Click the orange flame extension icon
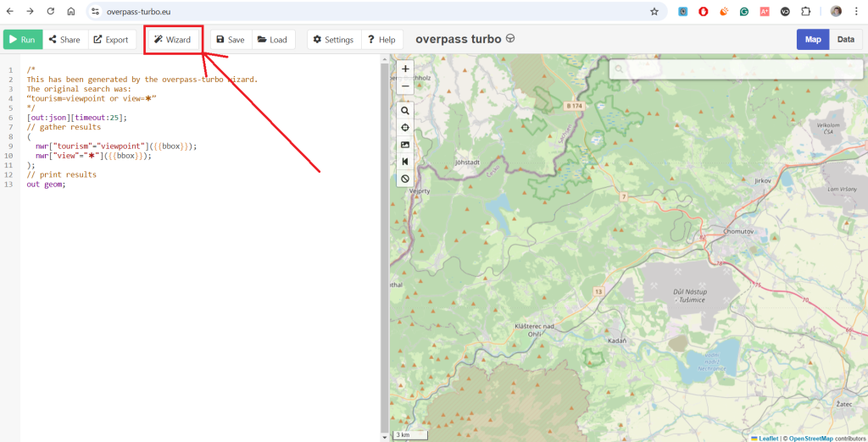Image resolution: width=868 pixels, height=442 pixels. (724, 11)
